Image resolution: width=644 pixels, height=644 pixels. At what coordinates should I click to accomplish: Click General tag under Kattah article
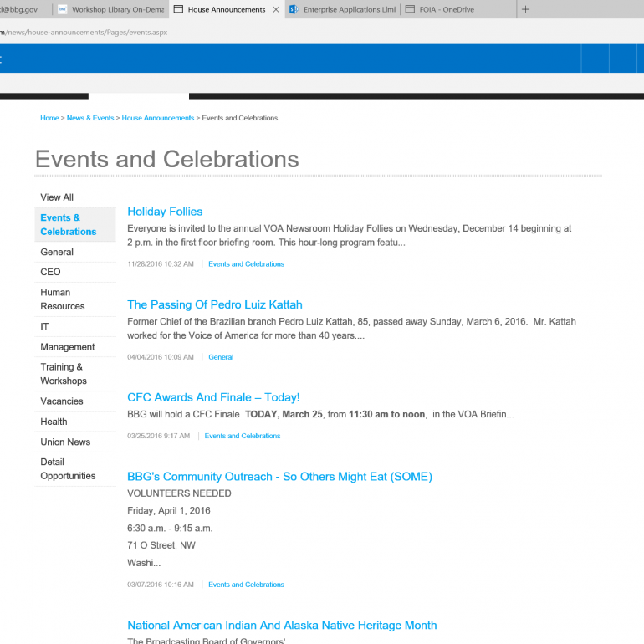221,357
